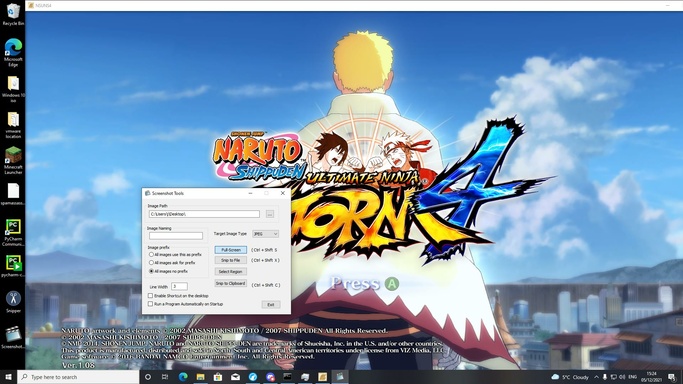Focus the Image Naming text field
Screen dimensions: 683x384
click(176, 236)
